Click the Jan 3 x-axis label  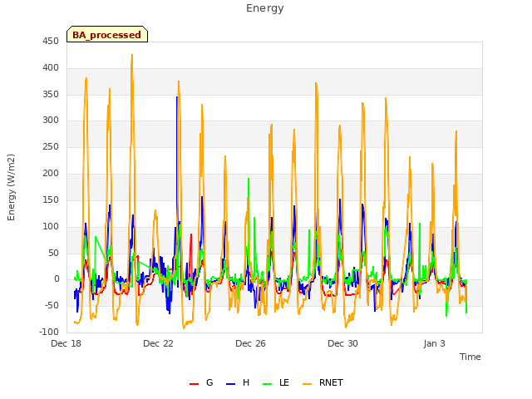tap(434, 343)
